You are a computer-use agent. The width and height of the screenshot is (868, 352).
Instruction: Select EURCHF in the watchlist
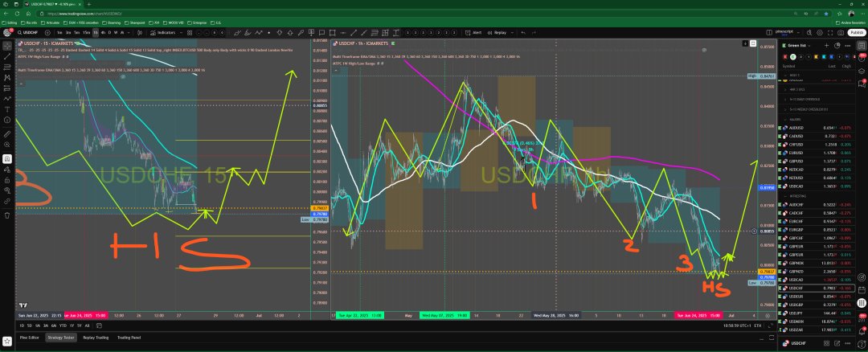817,221
